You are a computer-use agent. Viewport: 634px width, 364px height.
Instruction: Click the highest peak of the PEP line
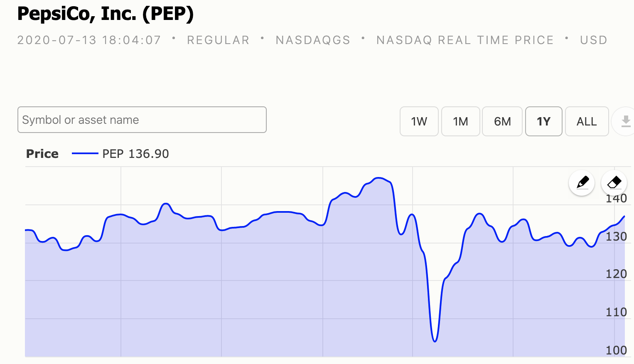click(x=378, y=178)
